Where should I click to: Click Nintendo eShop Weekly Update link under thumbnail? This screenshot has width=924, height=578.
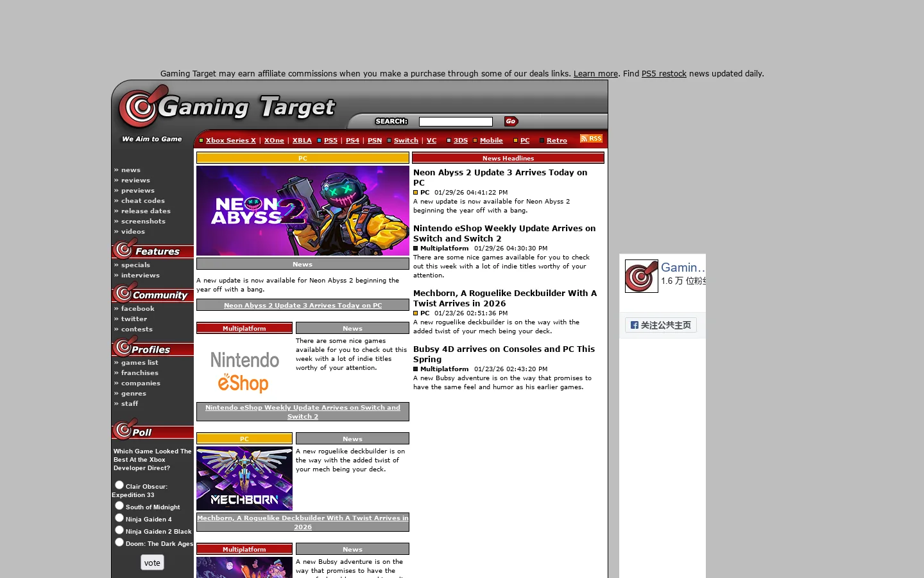click(x=303, y=412)
